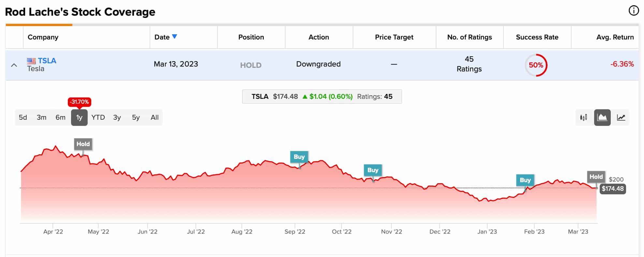
Task: Click the '45 Ratings' cell
Action: click(x=469, y=64)
